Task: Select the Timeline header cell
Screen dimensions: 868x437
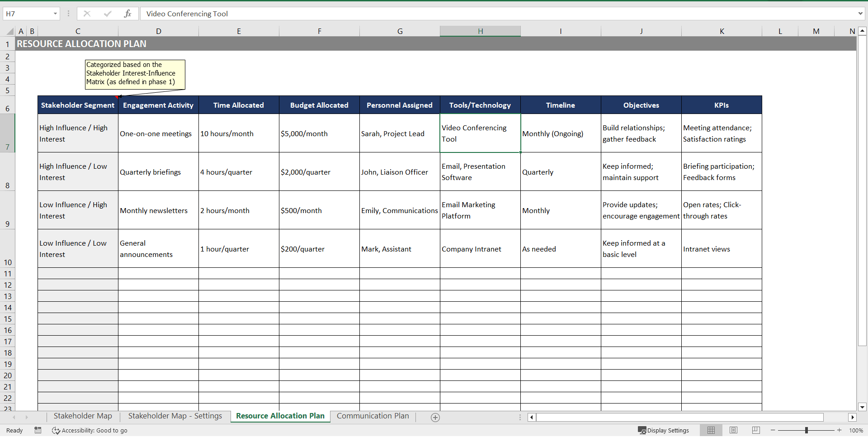Action: click(x=561, y=105)
